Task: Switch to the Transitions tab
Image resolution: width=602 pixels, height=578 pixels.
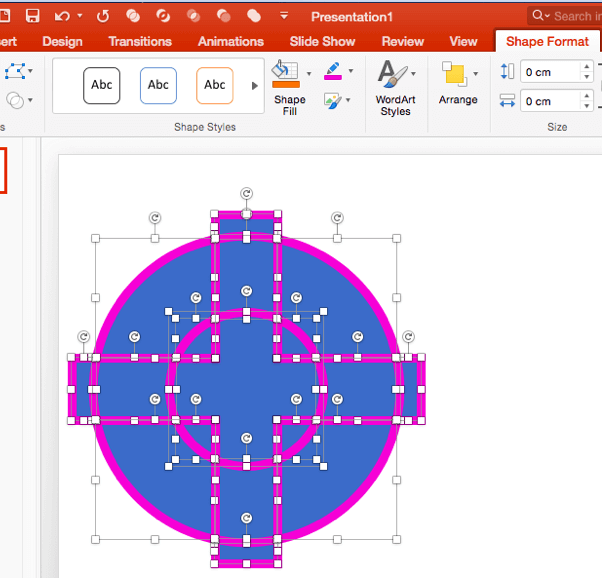Action: tap(140, 41)
